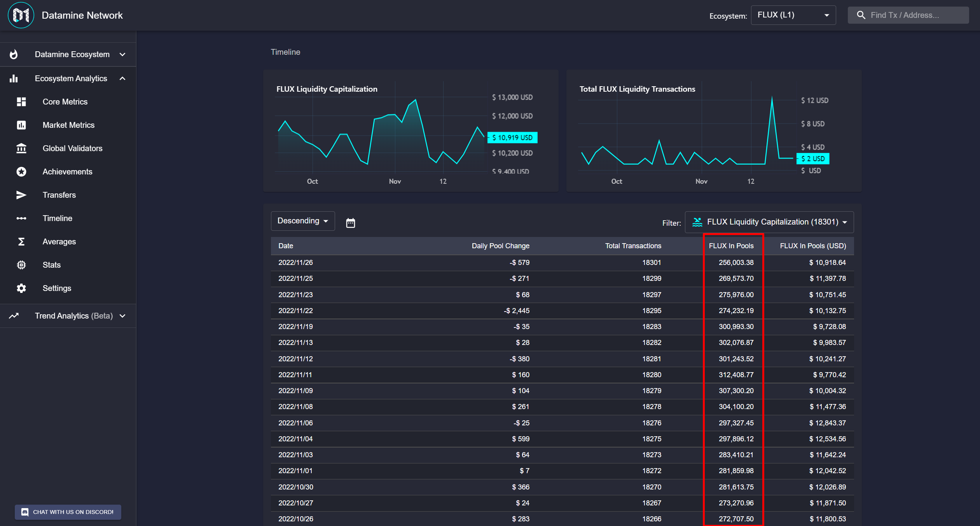
Task: Sort by Total Transactions header
Action: [633, 246]
